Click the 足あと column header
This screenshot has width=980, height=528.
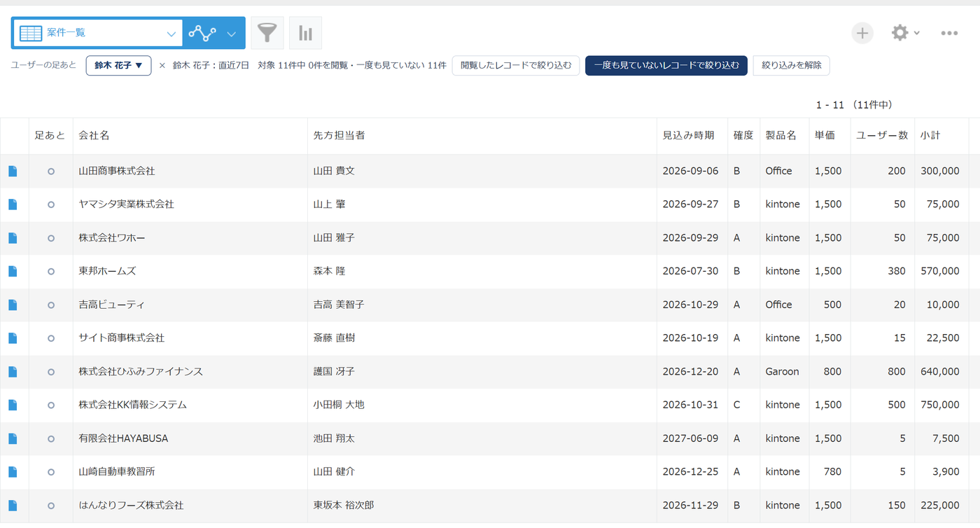coord(50,136)
